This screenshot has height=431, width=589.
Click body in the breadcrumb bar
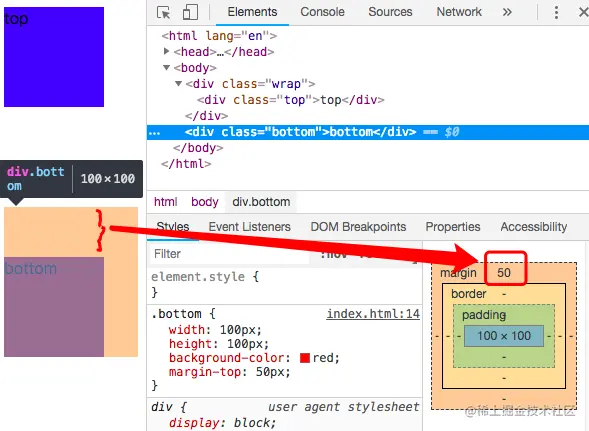point(205,202)
